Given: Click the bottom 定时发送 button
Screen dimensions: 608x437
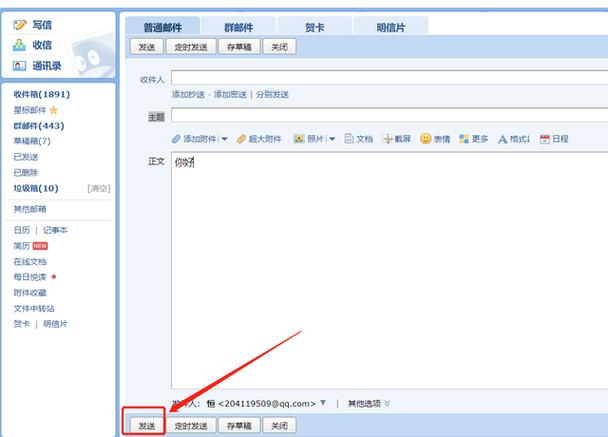Looking at the screenshot, I should 191,425.
